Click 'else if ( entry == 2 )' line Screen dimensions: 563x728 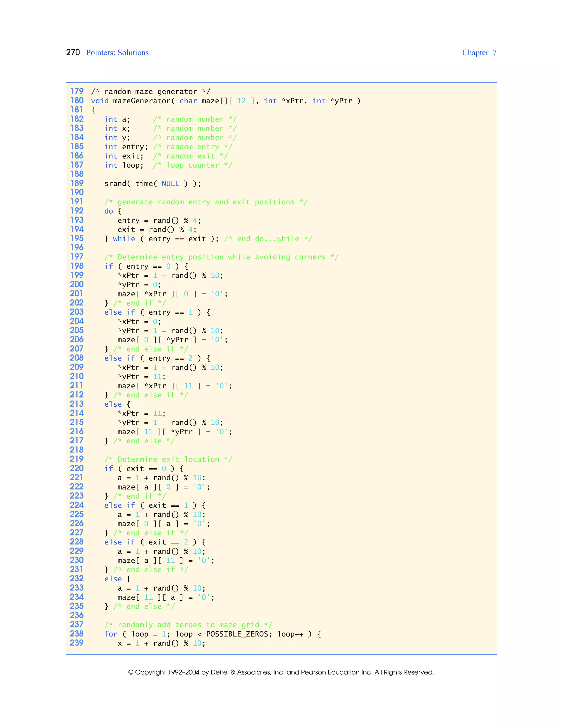pos(157,358)
